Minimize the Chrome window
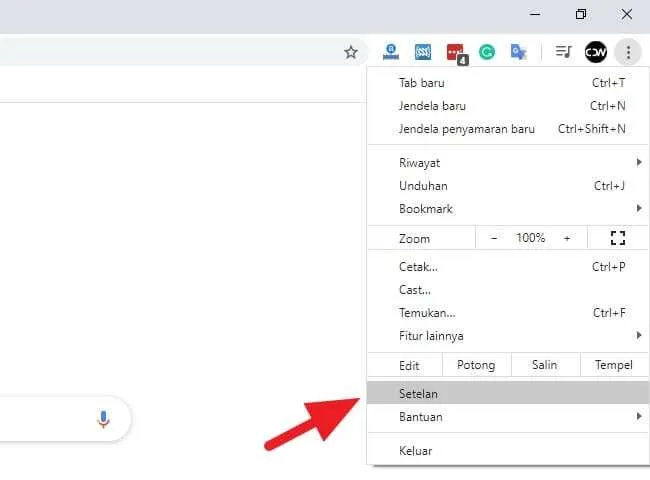 click(535, 15)
